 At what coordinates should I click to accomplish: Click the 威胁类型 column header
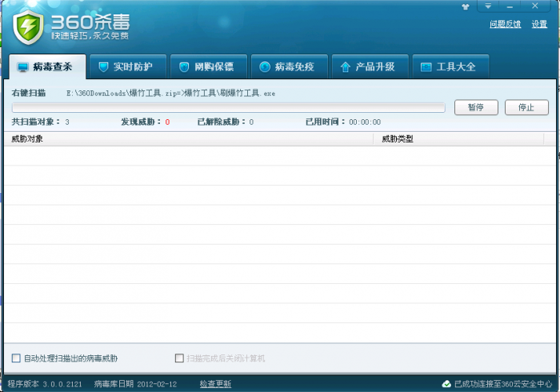[458, 139]
